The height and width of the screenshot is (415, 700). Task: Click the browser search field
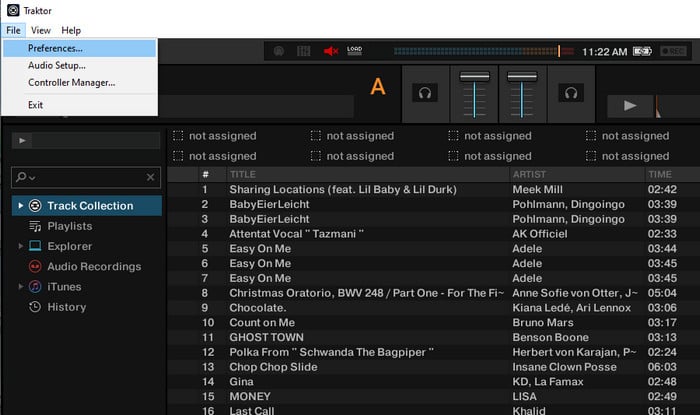pos(85,178)
